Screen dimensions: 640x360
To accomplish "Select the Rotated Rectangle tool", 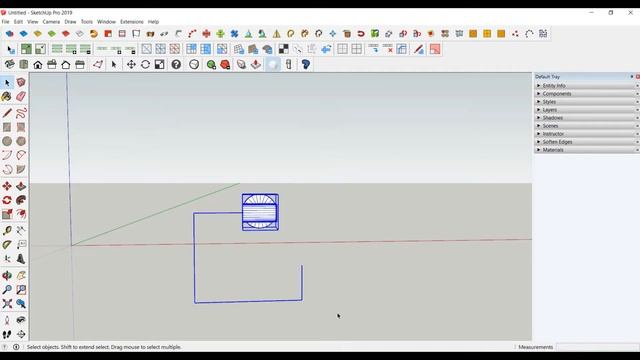I will (21, 127).
